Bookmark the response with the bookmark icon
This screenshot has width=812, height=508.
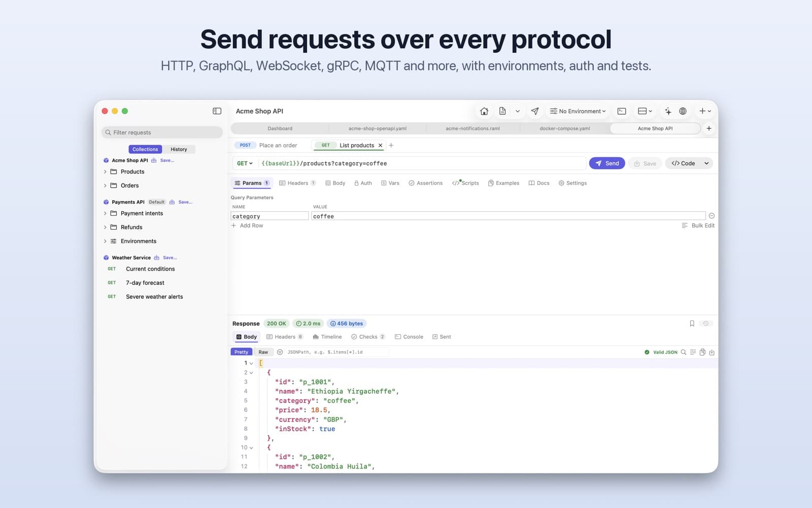click(x=692, y=324)
